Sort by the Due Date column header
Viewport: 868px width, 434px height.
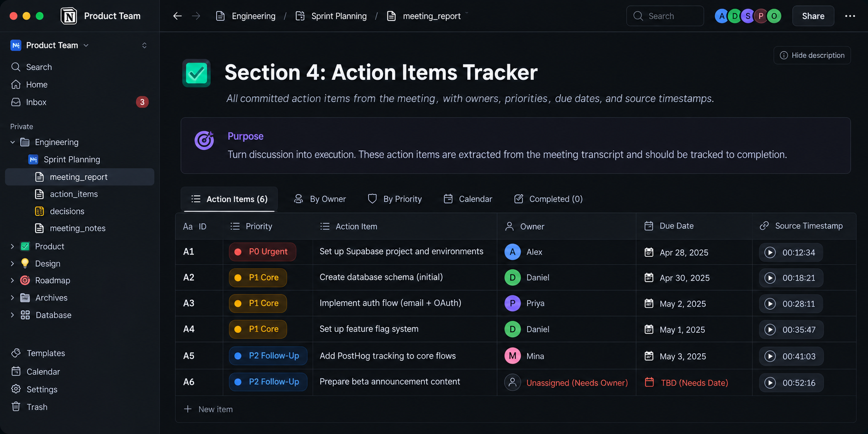(669, 226)
